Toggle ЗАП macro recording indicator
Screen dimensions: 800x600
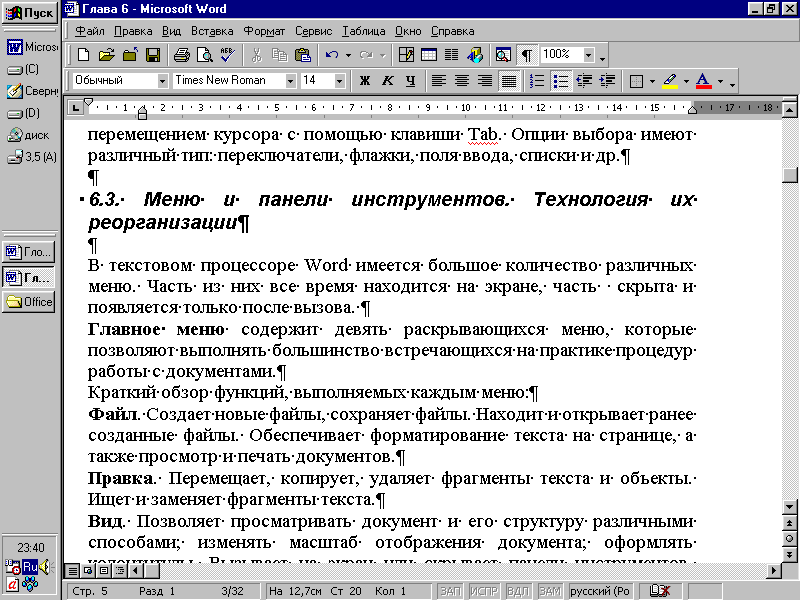[x=451, y=591]
